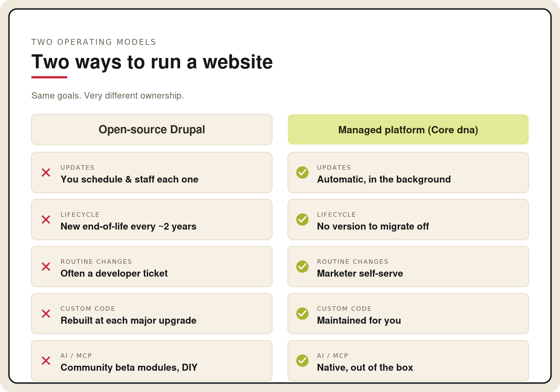Click the green checkmark beside Automatic, in the background
Viewport: 560px width, 392px height.
click(x=302, y=172)
